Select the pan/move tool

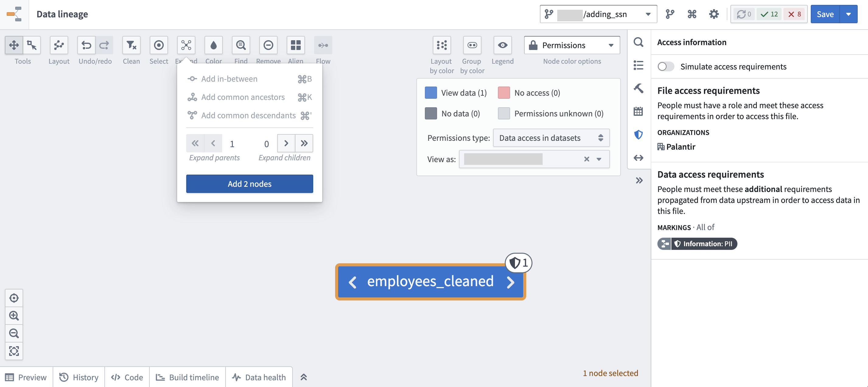(x=14, y=45)
